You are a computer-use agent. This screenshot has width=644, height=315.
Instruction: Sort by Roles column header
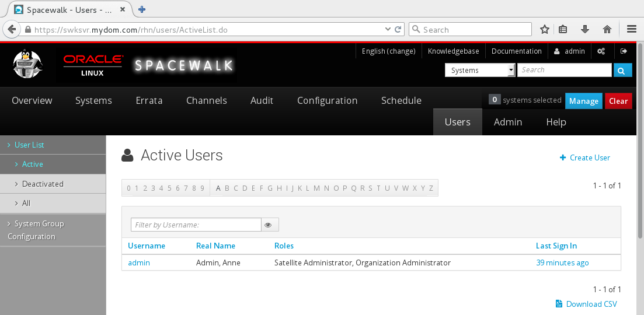(x=284, y=246)
